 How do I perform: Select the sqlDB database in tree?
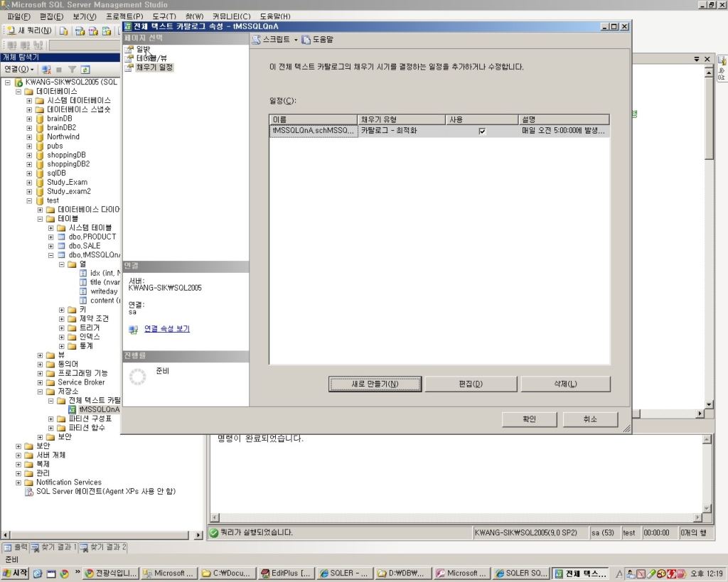(56, 173)
